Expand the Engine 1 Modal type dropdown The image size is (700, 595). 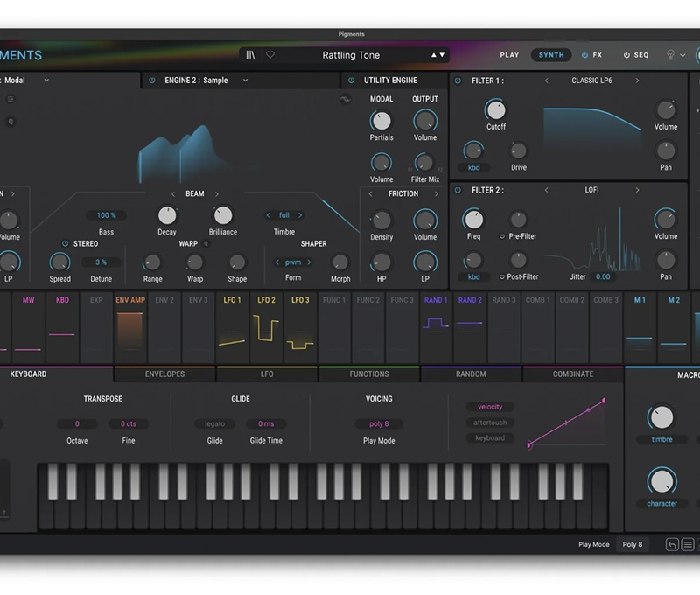click(46, 80)
